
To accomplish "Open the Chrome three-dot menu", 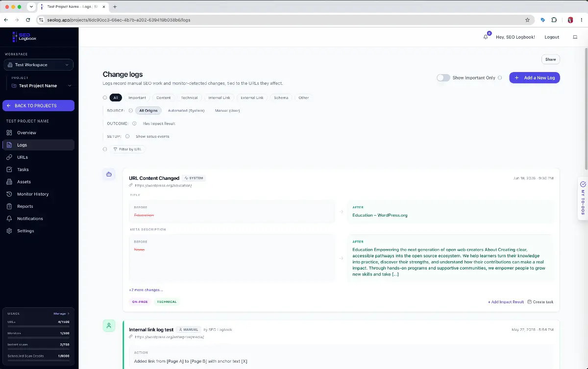I will pyautogui.click(x=582, y=20).
